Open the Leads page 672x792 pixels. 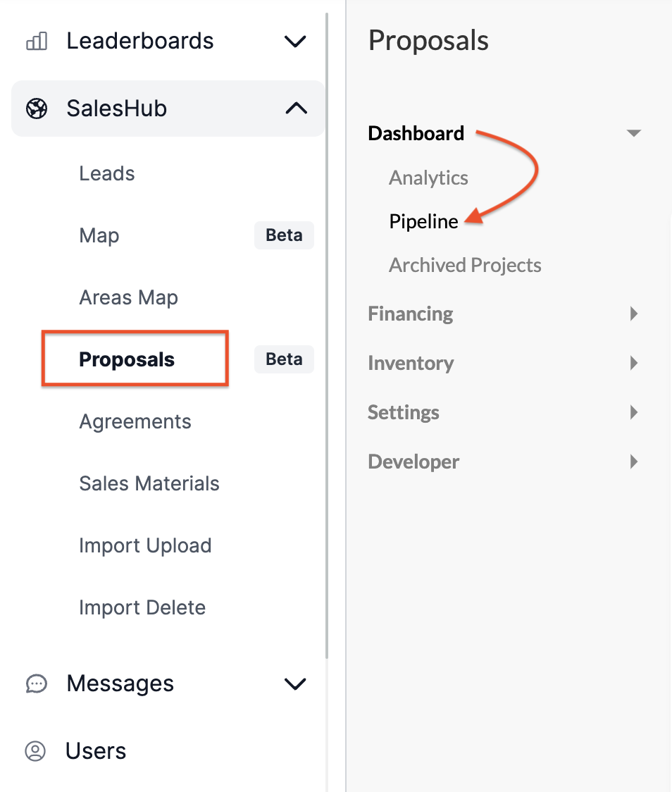point(107,173)
